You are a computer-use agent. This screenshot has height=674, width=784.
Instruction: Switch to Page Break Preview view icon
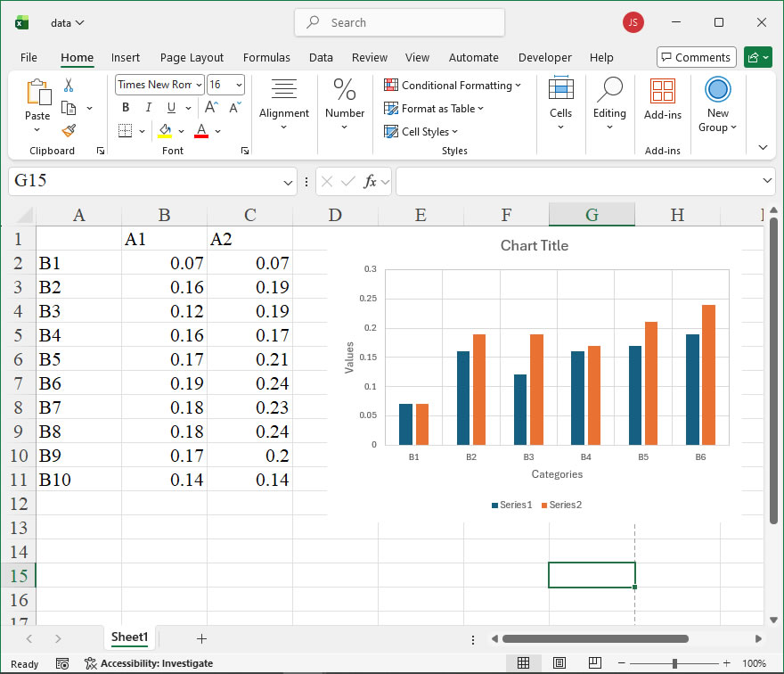593,663
